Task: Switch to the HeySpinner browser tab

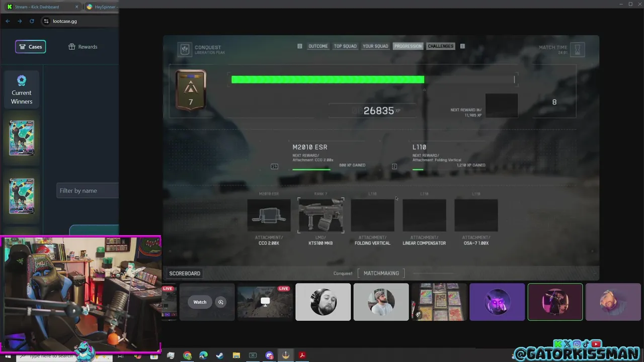Action: click(x=102, y=7)
